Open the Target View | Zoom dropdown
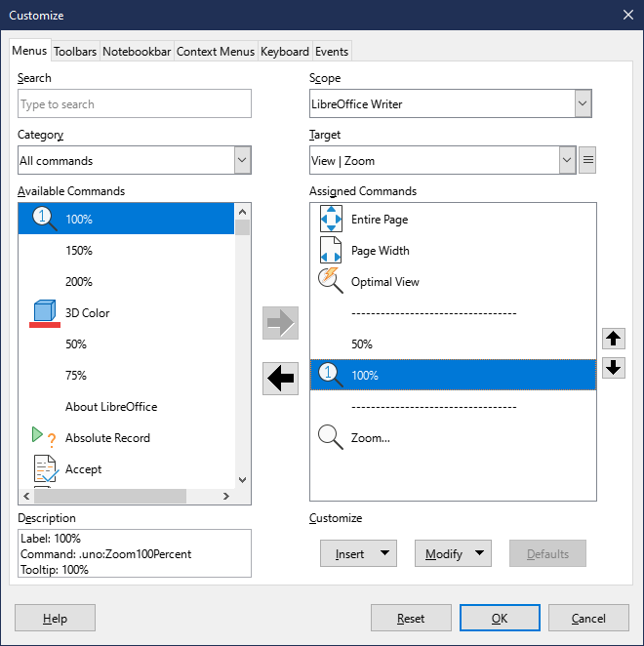644x646 pixels. (567, 160)
